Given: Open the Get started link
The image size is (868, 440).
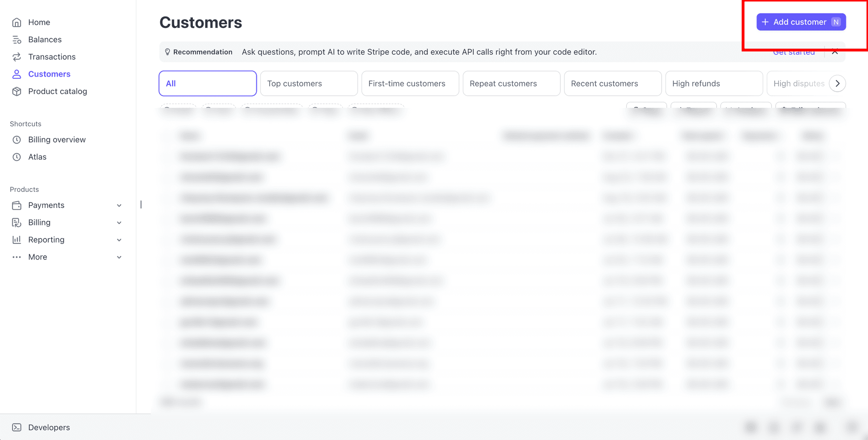Looking at the screenshot, I should pyautogui.click(x=794, y=52).
